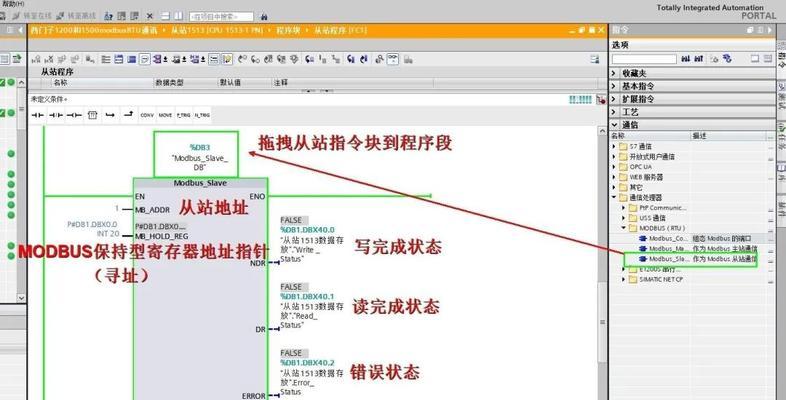The height and width of the screenshot is (400, 786).
Task: Insert the CONV instruction from favorites
Action: 147,115
